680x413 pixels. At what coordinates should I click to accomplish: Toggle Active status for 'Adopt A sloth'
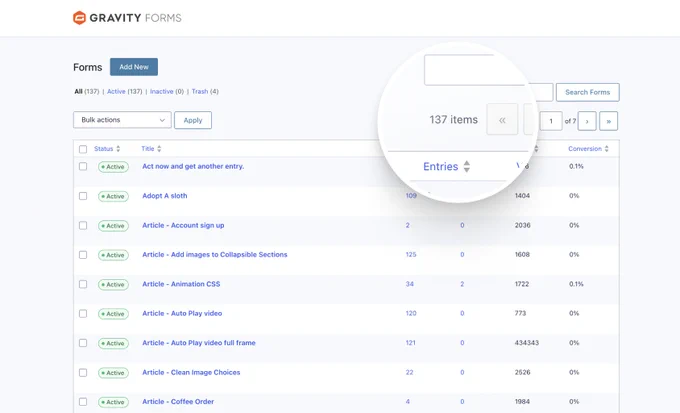(113, 197)
